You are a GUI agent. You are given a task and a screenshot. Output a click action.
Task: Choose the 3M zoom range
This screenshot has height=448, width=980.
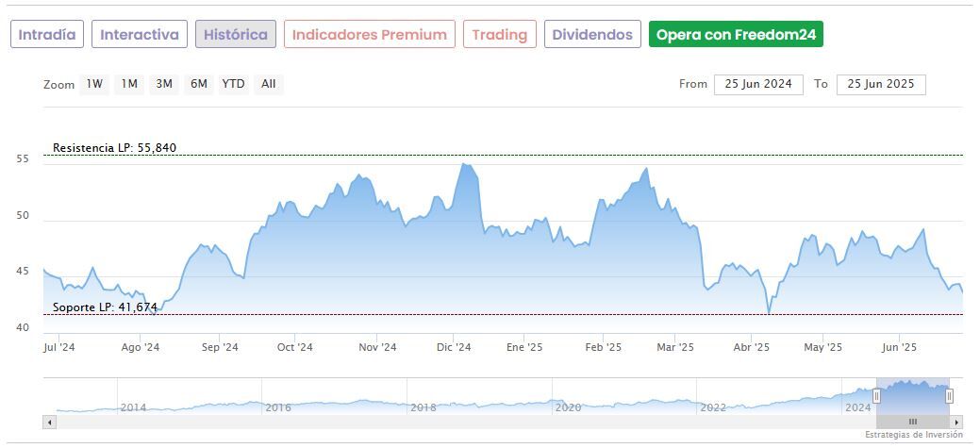(164, 84)
